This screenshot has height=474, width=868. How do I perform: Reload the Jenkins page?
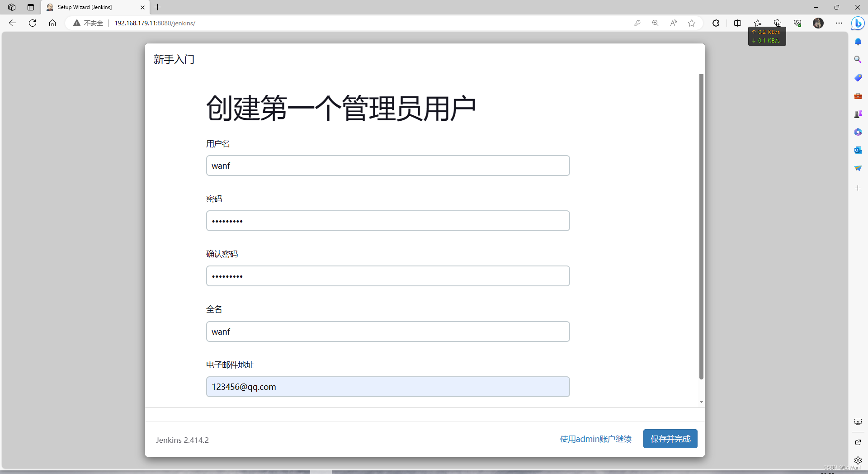(33, 23)
